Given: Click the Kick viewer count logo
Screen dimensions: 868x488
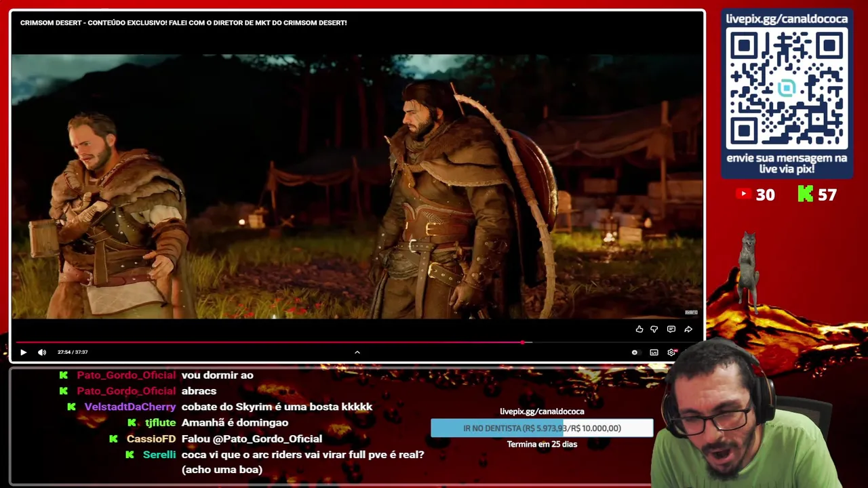Looking at the screenshot, I should [805, 195].
